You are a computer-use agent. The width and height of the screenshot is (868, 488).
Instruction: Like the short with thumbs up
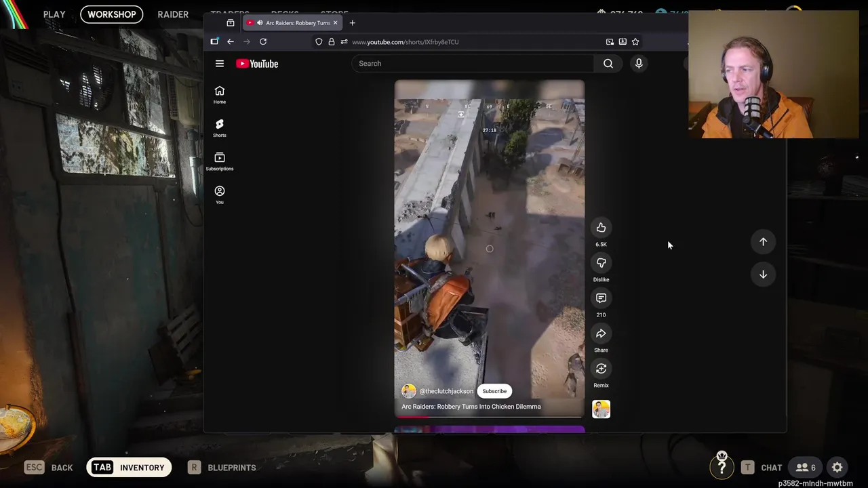[x=601, y=228]
